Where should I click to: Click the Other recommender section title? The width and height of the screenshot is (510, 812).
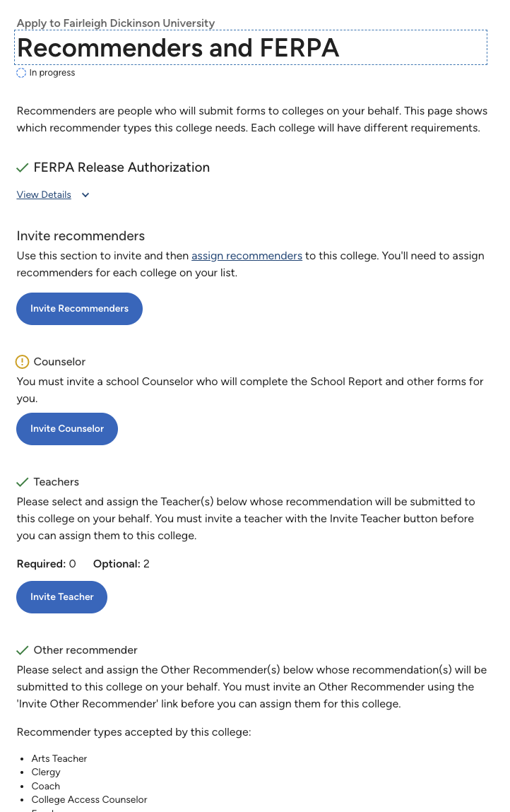point(85,650)
